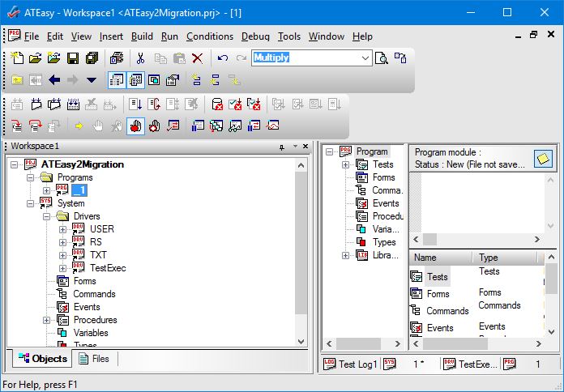
Task: Select the TestExe... document tab
Action: click(470, 364)
